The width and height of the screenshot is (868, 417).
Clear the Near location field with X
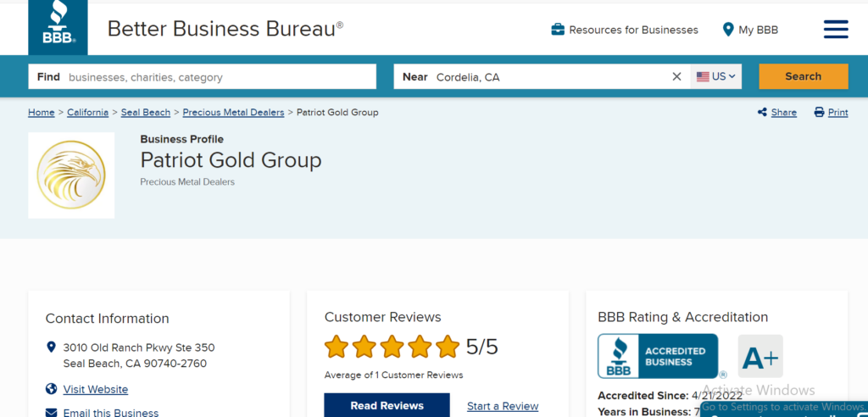click(x=676, y=76)
